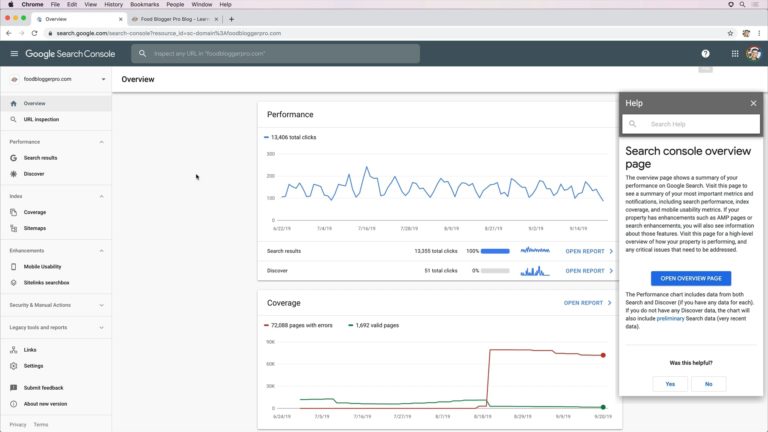The image size is (768, 432).
Task: Toggle the 13,406 total clicks series
Action: pos(295,137)
